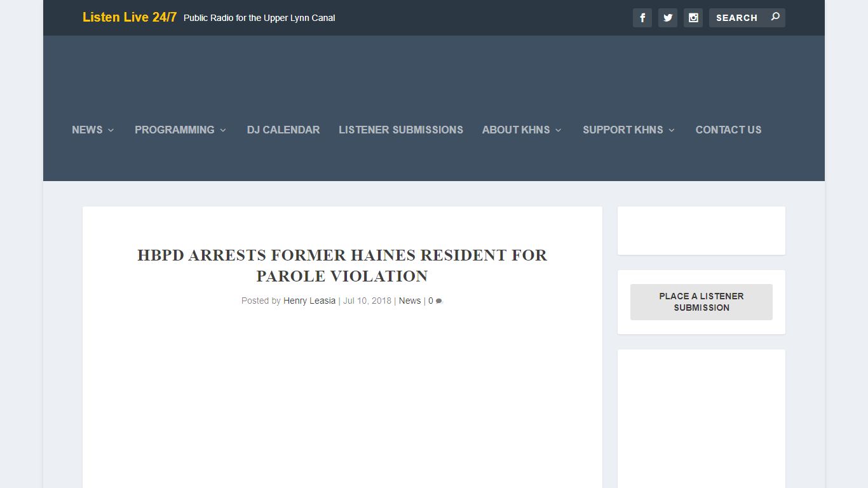Expand the PROGRAMMING menu chevron
Viewport: 868px width, 488px height.
(223, 130)
